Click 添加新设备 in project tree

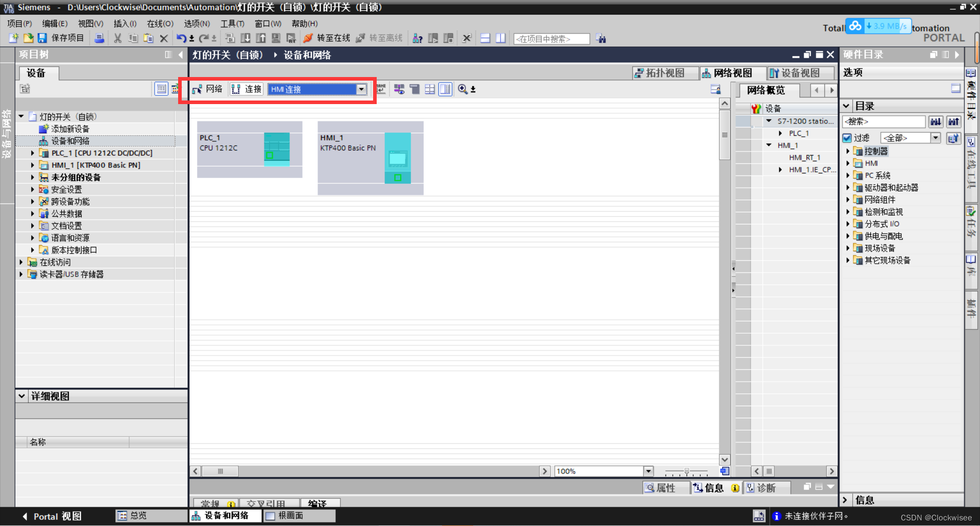(70, 129)
